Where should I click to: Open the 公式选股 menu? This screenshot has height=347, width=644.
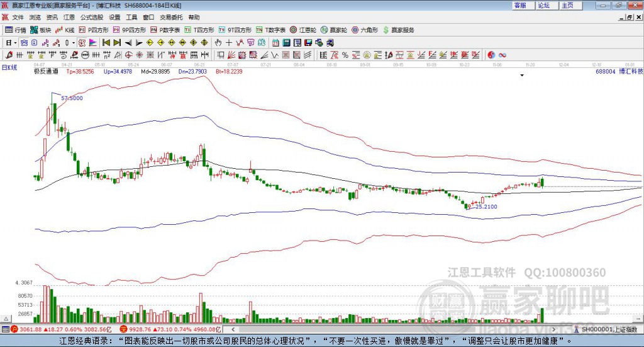(92, 17)
